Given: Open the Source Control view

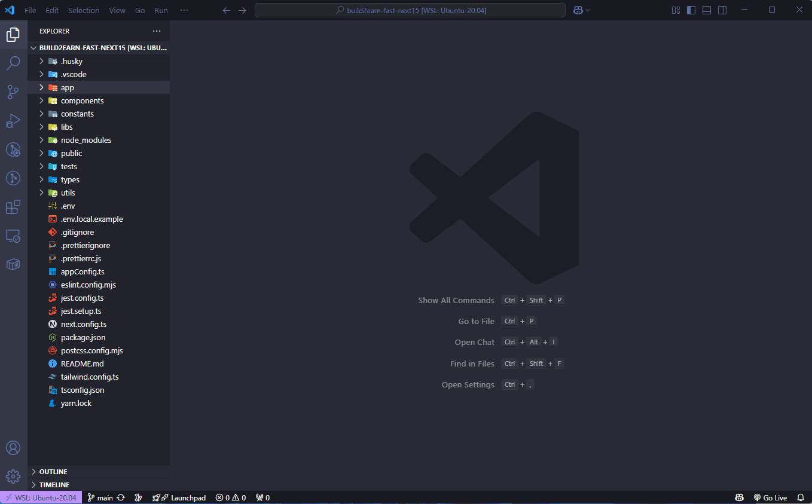Looking at the screenshot, I should [13, 91].
